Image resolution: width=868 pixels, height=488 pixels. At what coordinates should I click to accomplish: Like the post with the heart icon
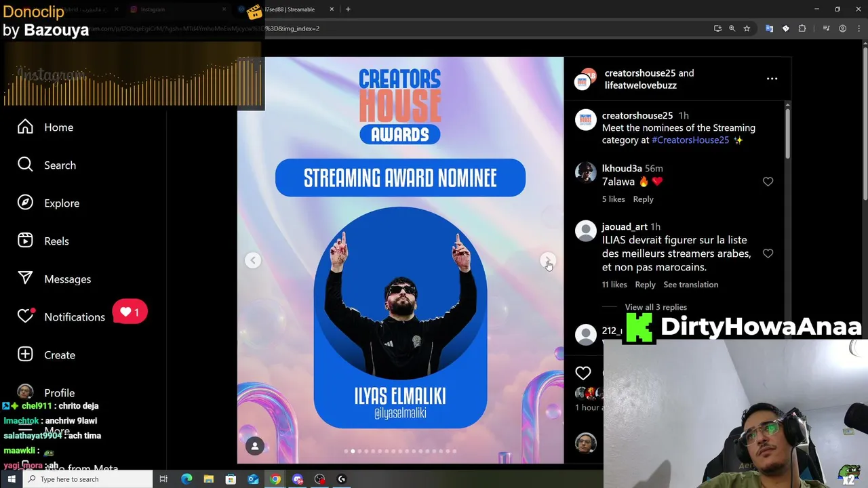[583, 373]
